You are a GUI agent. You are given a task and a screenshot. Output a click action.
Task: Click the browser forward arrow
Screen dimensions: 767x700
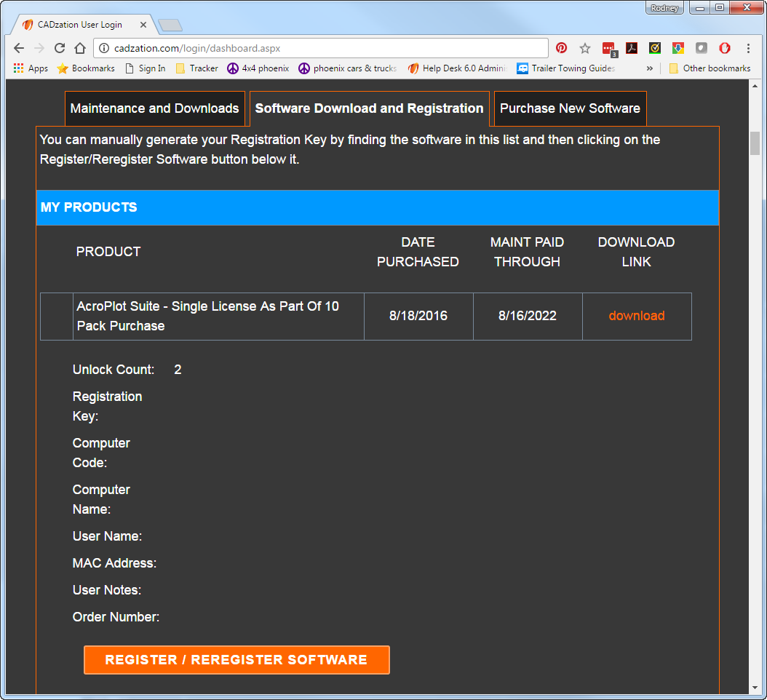click(39, 48)
